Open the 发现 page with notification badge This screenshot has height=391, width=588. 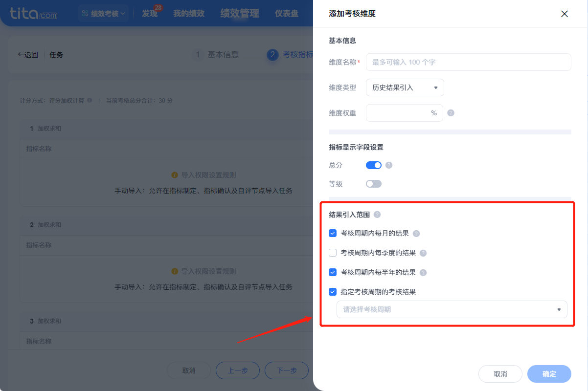coord(150,13)
